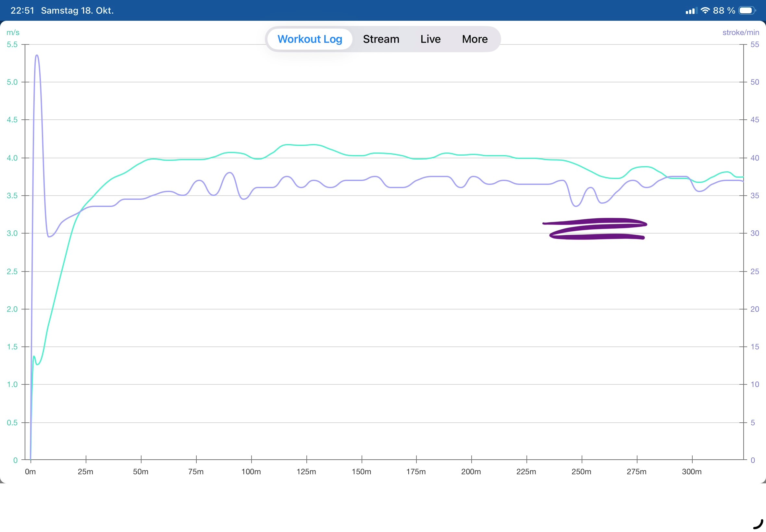
Task: Open the More tab
Action: 475,39
